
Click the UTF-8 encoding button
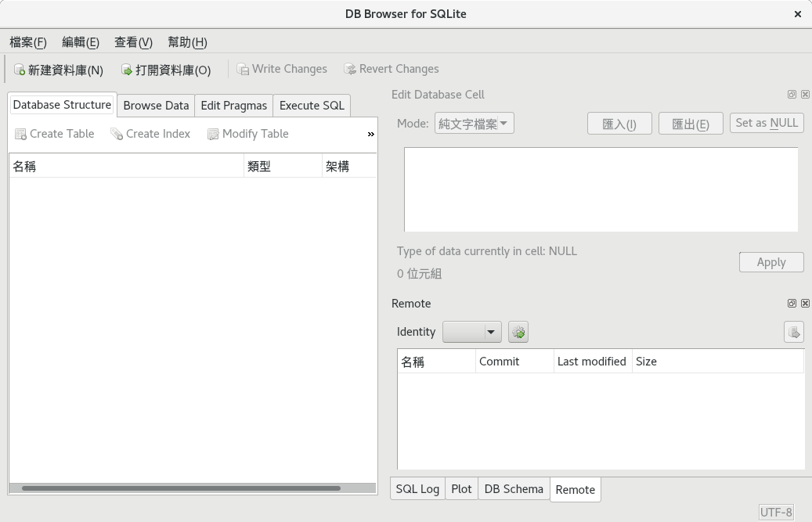click(x=776, y=512)
